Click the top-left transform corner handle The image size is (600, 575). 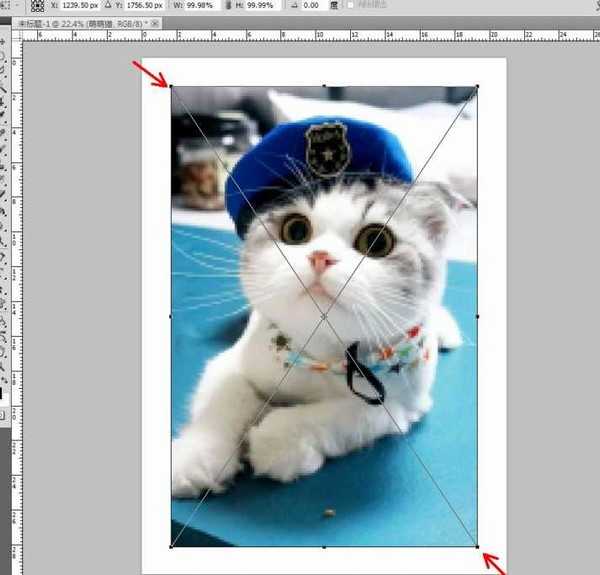[172, 86]
